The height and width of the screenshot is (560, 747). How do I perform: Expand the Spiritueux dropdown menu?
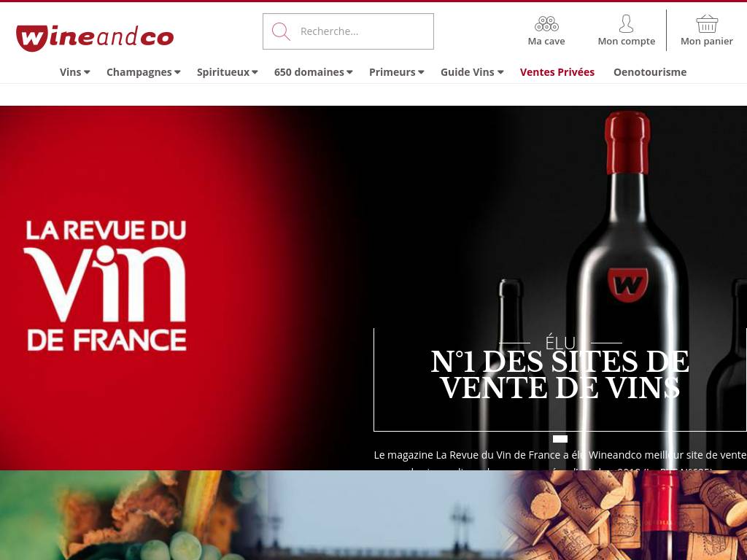click(228, 72)
